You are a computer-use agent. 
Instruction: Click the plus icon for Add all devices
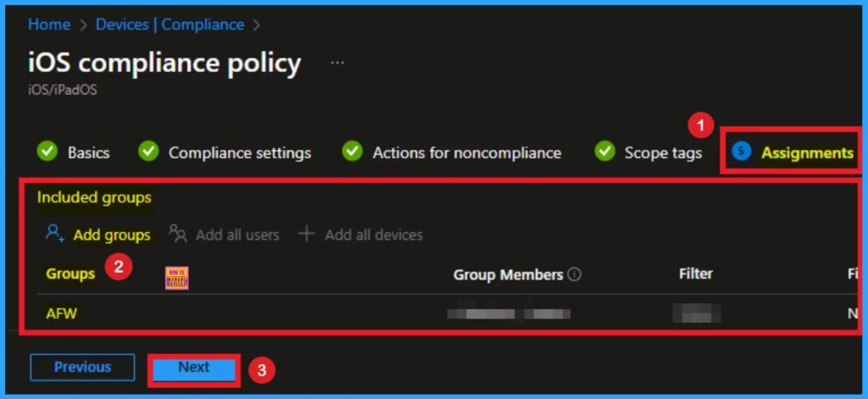307,234
